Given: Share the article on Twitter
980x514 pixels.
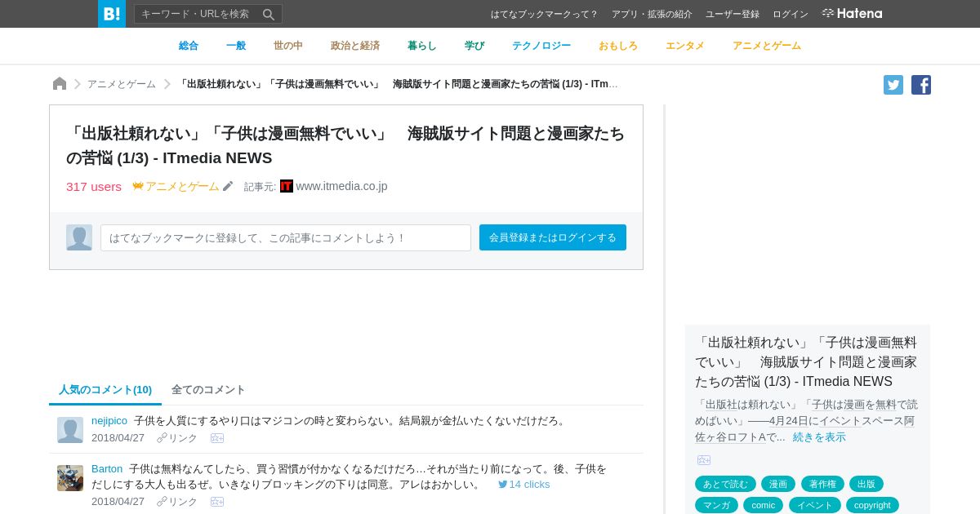Looking at the screenshot, I should coord(893,85).
